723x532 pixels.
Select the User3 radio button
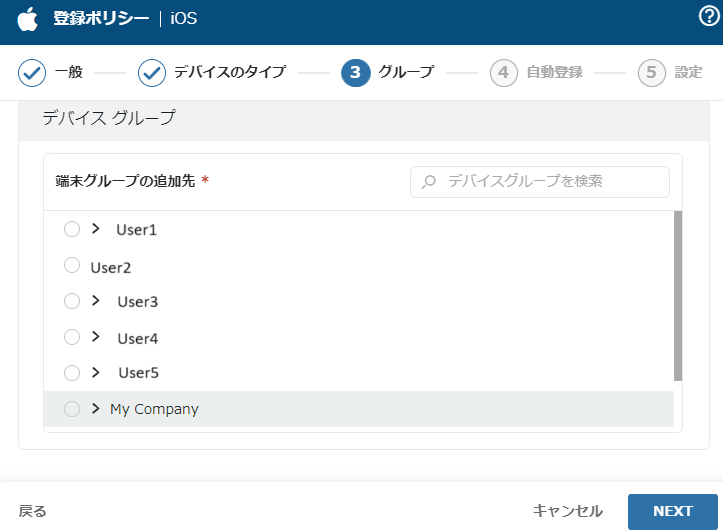[72, 301]
